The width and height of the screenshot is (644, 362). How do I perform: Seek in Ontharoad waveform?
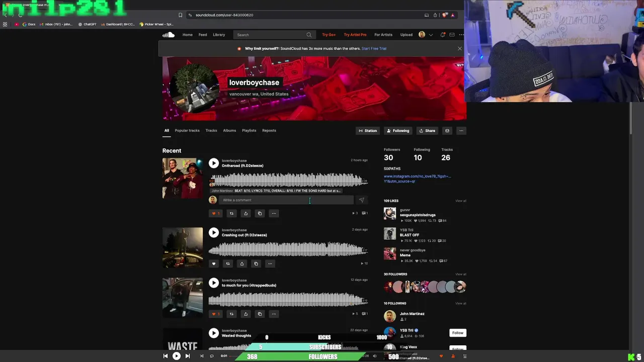coord(288,179)
